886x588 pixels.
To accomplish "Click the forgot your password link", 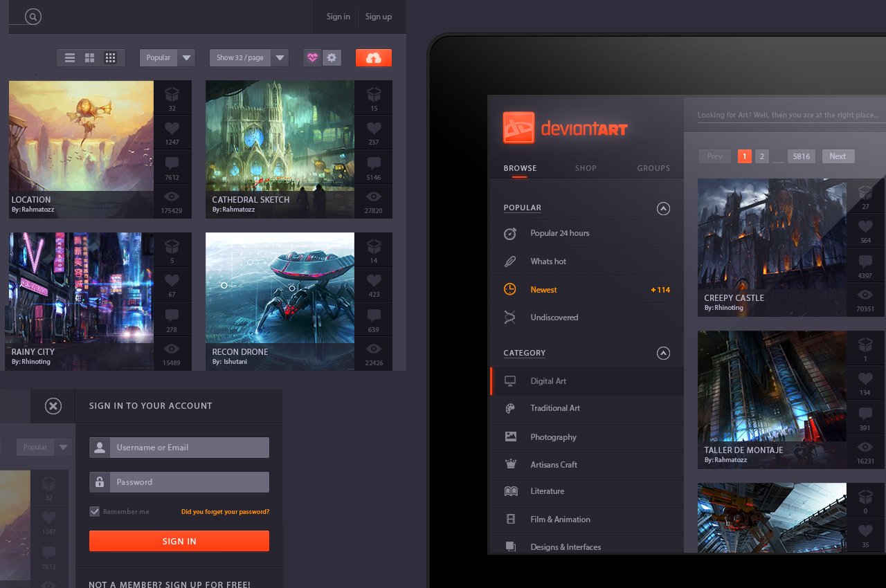I will click(x=225, y=512).
